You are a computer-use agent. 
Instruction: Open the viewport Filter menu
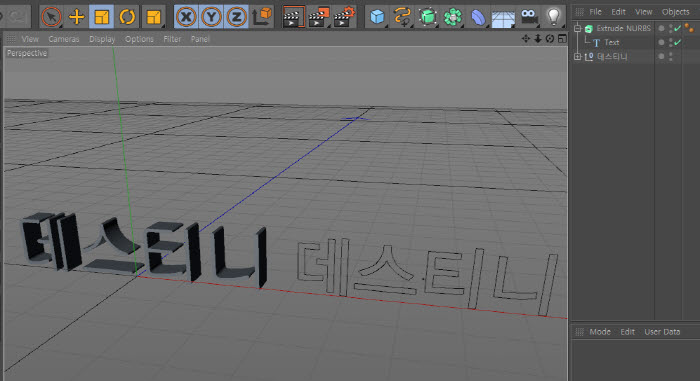[172, 39]
